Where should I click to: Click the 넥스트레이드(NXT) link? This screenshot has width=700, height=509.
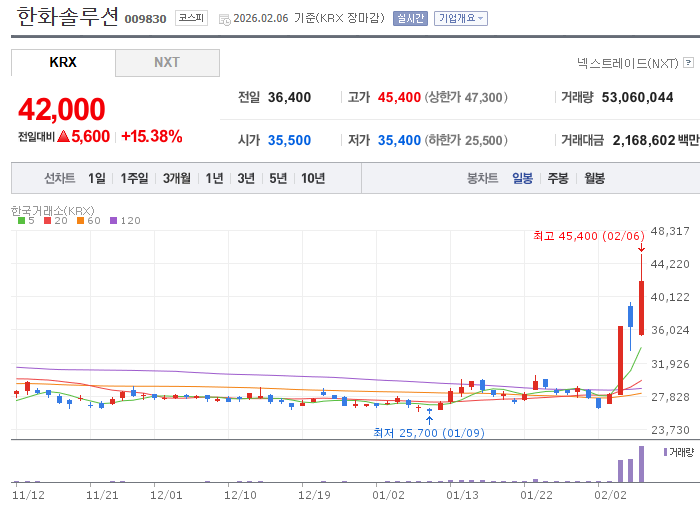628,63
